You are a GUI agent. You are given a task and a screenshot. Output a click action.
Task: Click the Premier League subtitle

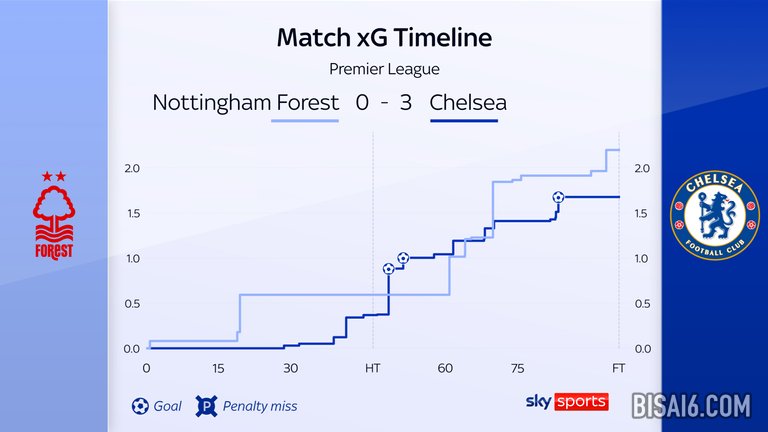click(384, 69)
